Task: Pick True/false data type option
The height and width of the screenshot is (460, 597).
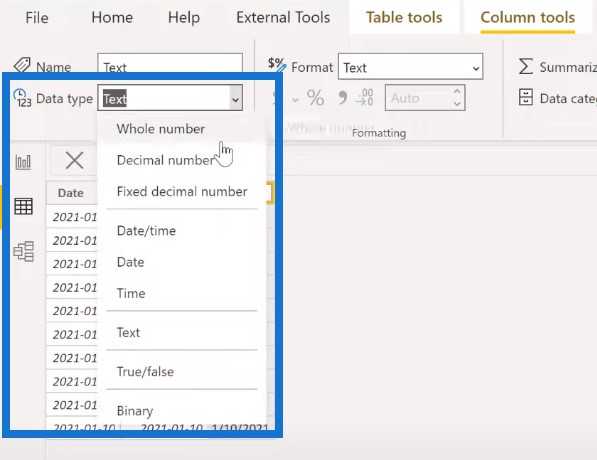Action: pyautogui.click(x=145, y=372)
